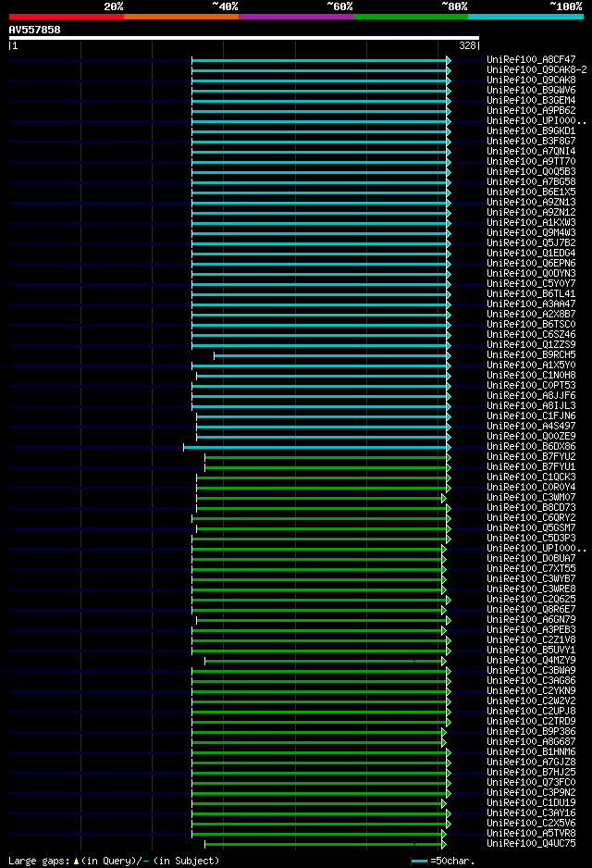Click the UniRef100_C1N0H8 label
Viewport: 592px width, 868px height.
(531, 376)
